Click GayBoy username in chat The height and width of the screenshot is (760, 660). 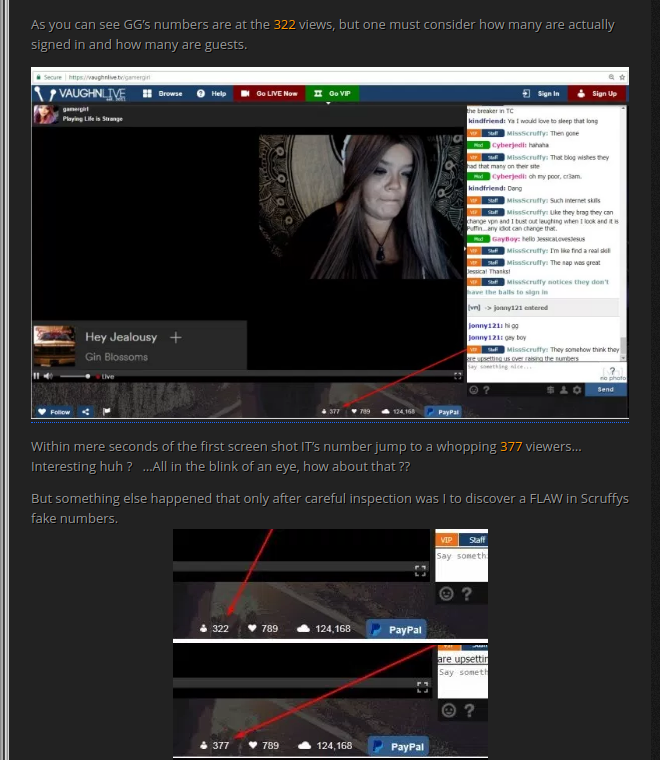[x=506, y=239]
